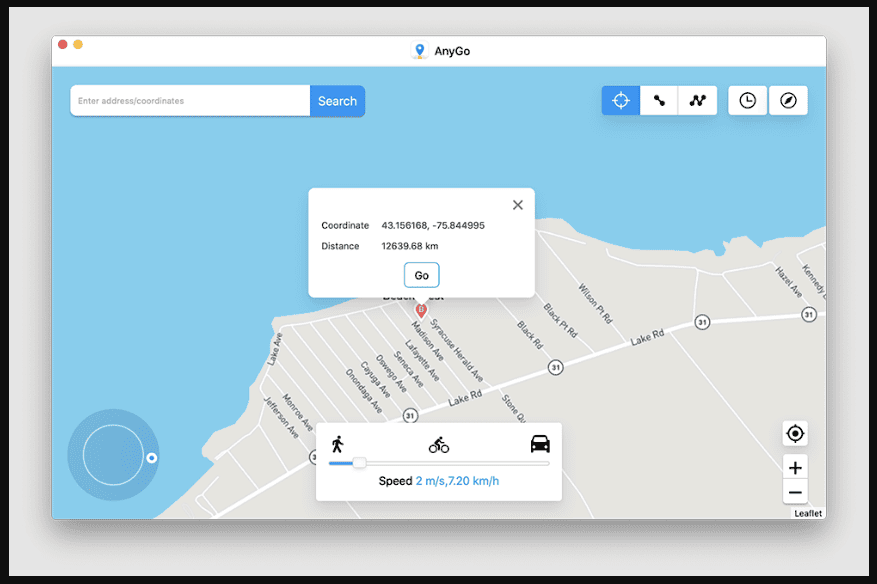Click the speed slider handle
Image resolution: width=877 pixels, height=584 pixels.
[x=360, y=463]
